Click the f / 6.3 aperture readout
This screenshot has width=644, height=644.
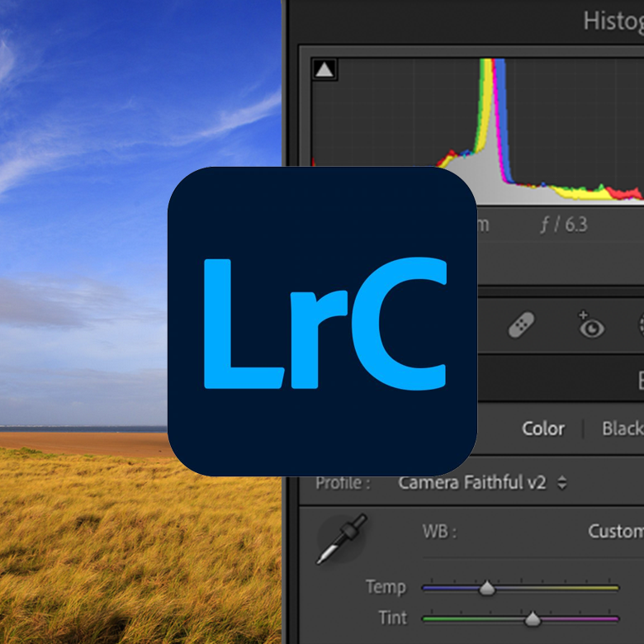click(564, 225)
